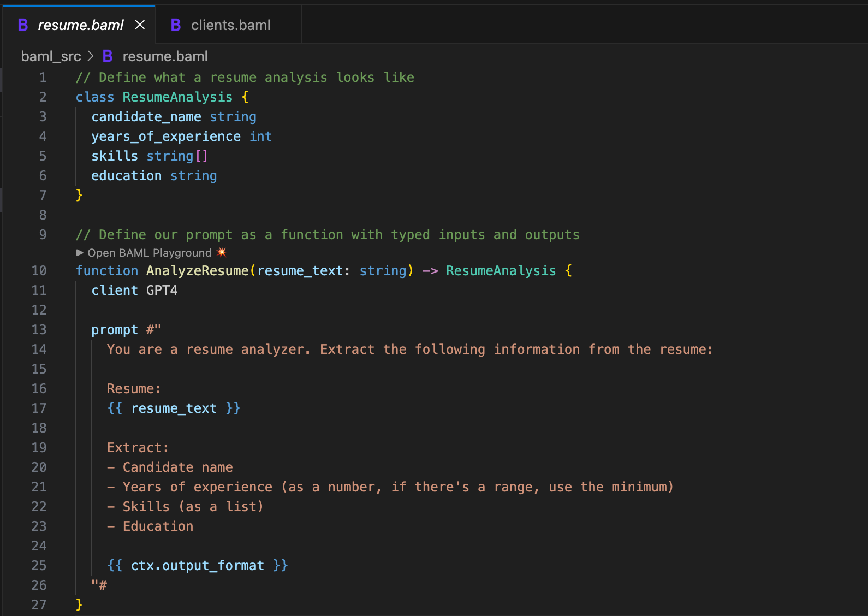Click the {{ ctx.output_format }} expression

coord(198,566)
